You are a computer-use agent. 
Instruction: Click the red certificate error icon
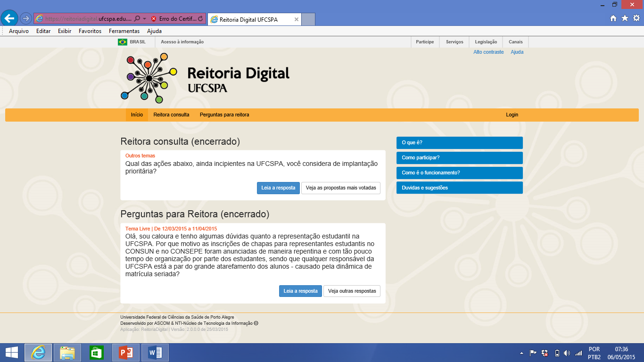point(154,19)
